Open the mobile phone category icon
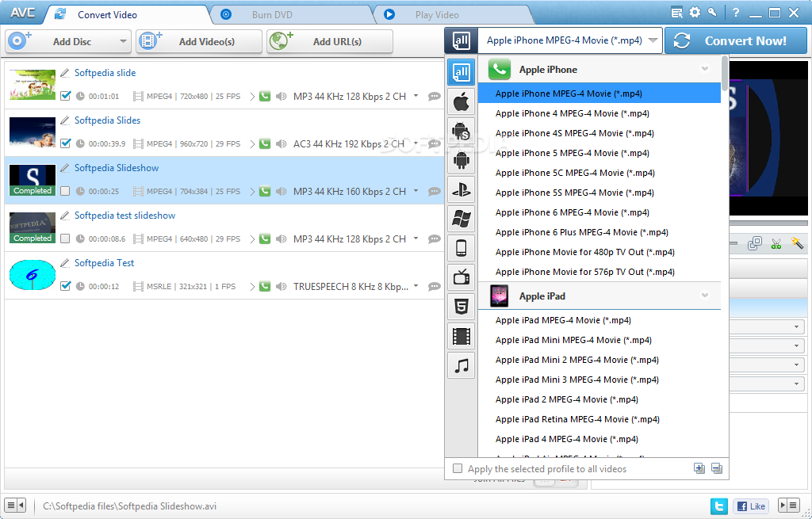This screenshot has height=519, width=812. [461, 248]
